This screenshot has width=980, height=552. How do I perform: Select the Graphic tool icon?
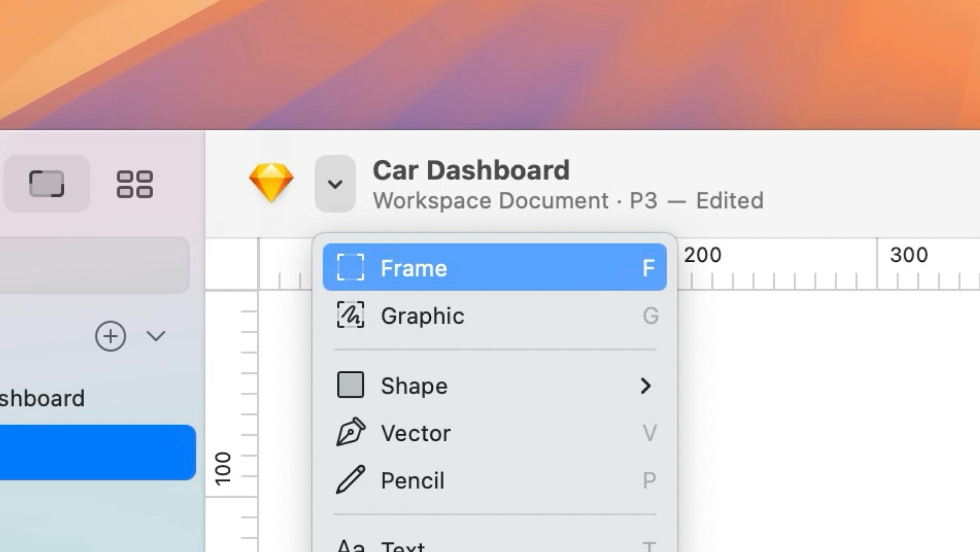(350, 316)
